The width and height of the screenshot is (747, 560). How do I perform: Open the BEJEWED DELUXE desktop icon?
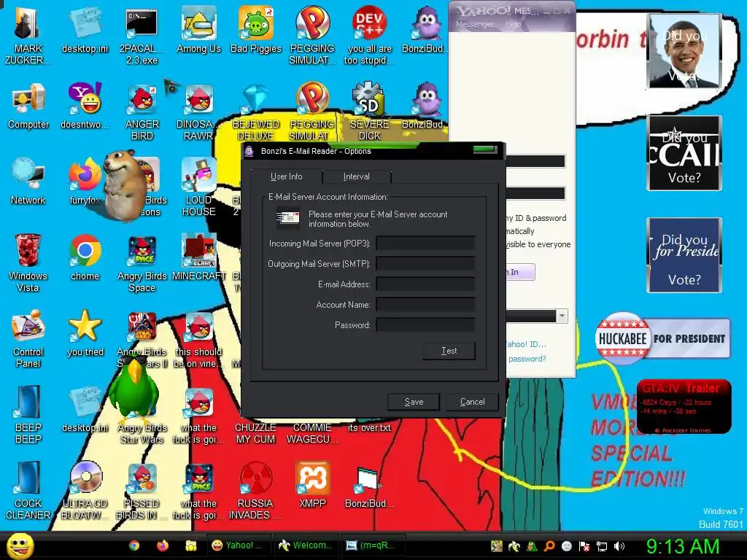[256, 111]
